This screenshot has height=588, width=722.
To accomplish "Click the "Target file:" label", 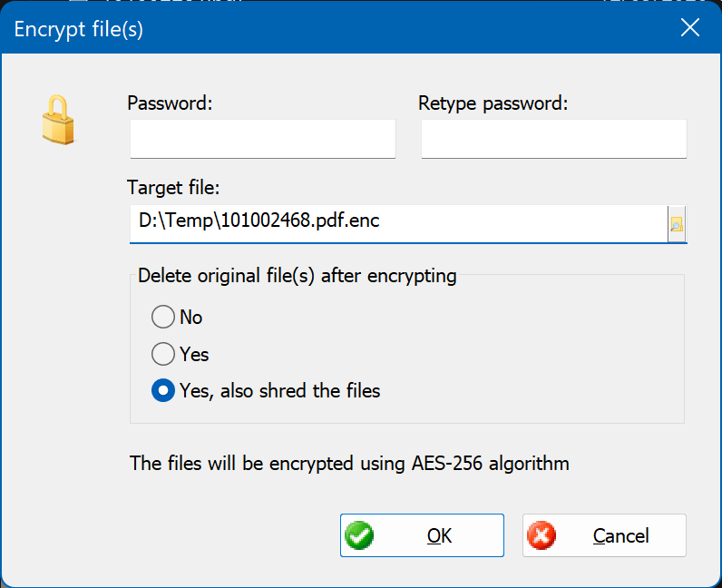I will (173, 188).
